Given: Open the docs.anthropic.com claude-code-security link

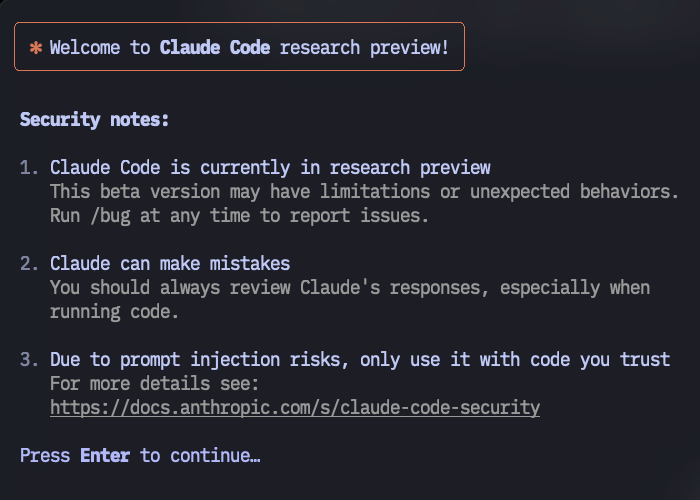Looking at the screenshot, I should tap(295, 408).
